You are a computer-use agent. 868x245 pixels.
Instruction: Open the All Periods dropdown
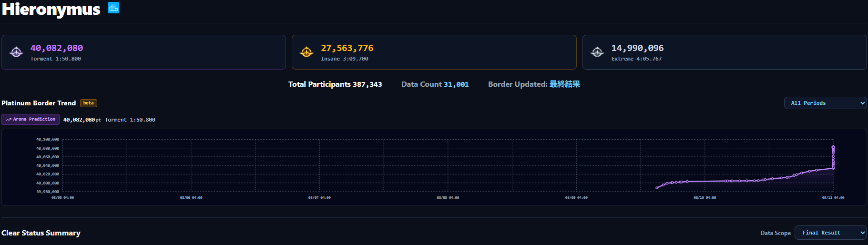(x=826, y=103)
